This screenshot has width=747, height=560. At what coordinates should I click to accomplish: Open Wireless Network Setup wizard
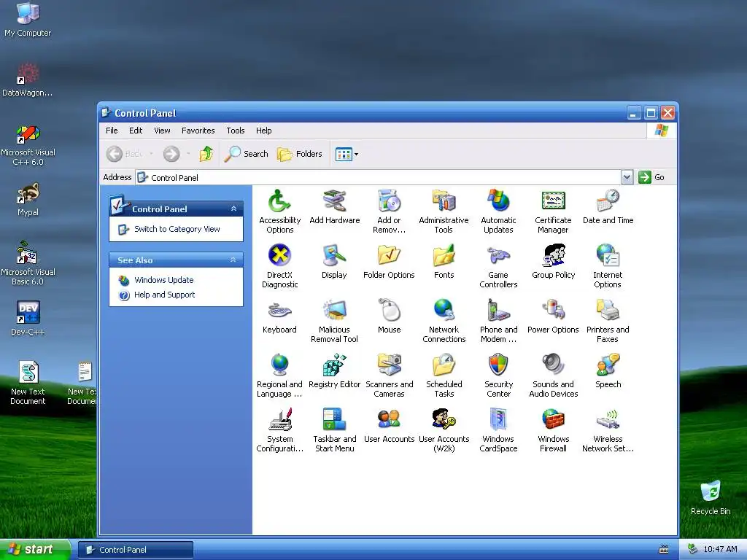click(x=608, y=430)
